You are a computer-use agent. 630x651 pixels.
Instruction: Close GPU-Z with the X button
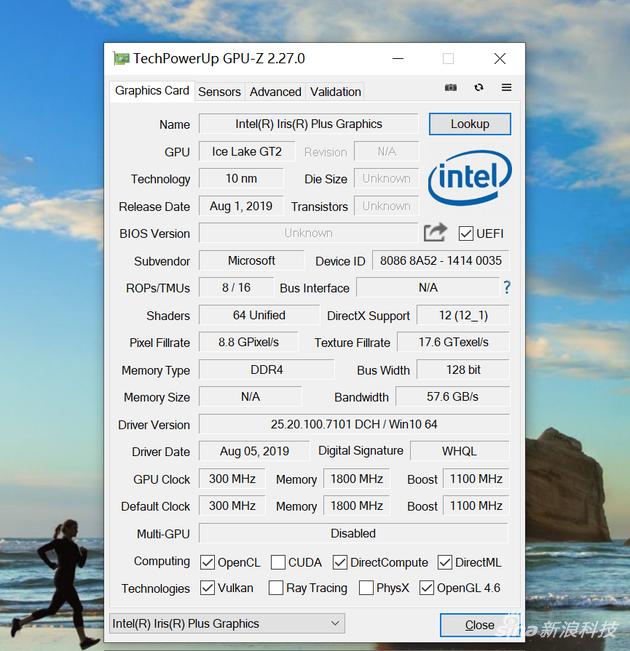tap(500, 59)
